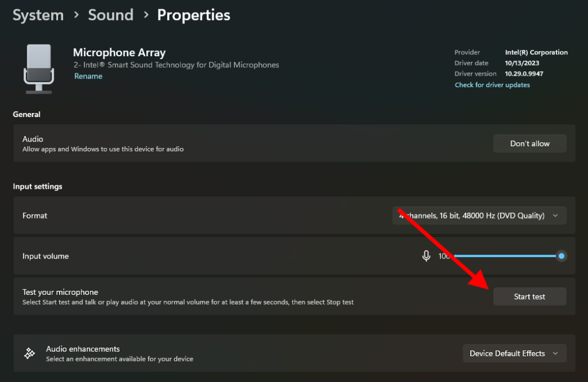The width and height of the screenshot is (588, 382).
Task: Click the Microphone Array device name heading
Action: [119, 53]
